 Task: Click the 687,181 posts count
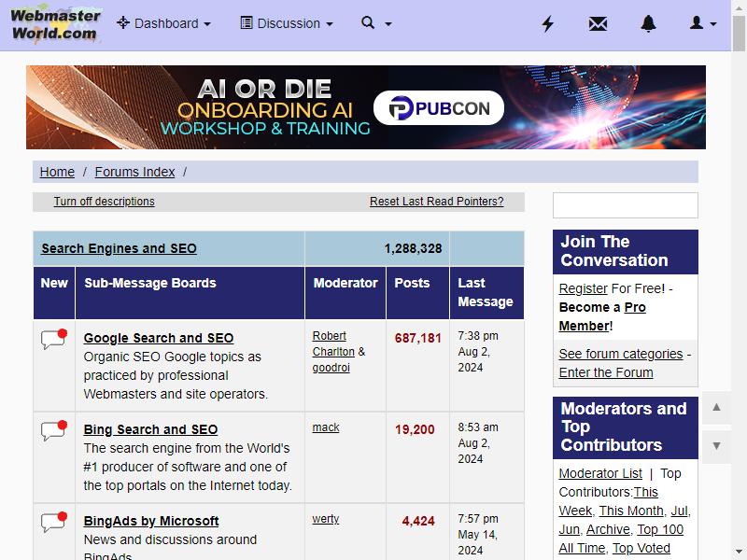tap(417, 338)
